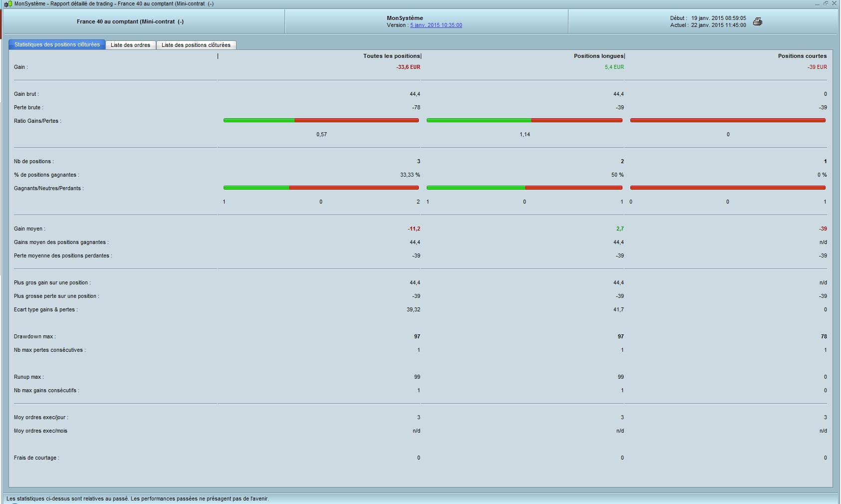Screen dimensions: 841x504
Task: Click the printer icon to print report
Action: point(757,21)
